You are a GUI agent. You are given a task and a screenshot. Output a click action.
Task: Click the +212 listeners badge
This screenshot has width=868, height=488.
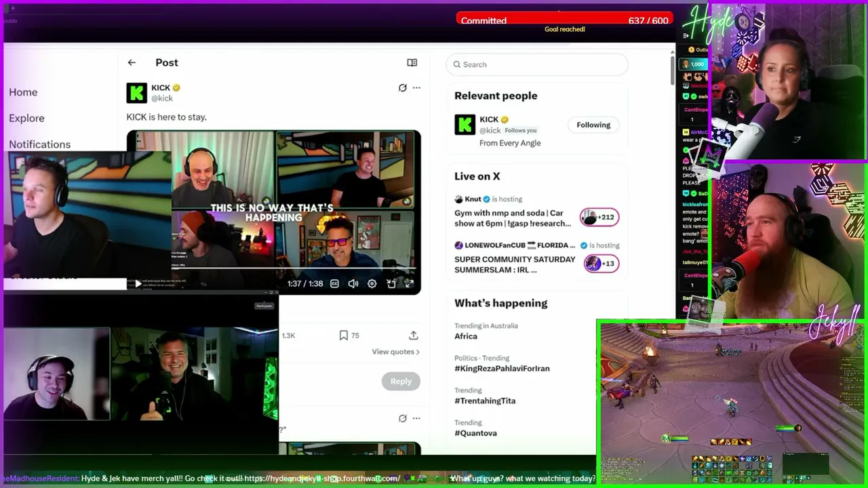coord(599,217)
